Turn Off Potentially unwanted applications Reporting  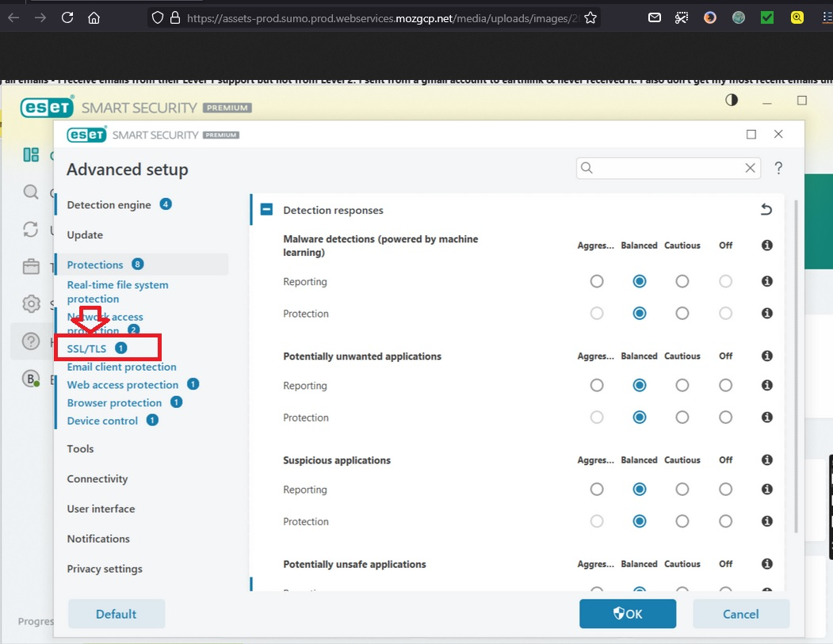click(x=726, y=385)
